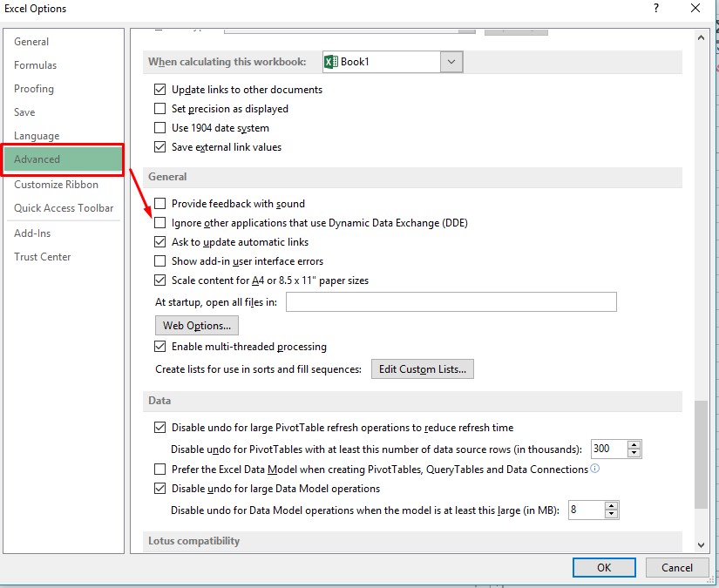Open the Trust Center category
The height and width of the screenshot is (588, 719).
coord(42,257)
